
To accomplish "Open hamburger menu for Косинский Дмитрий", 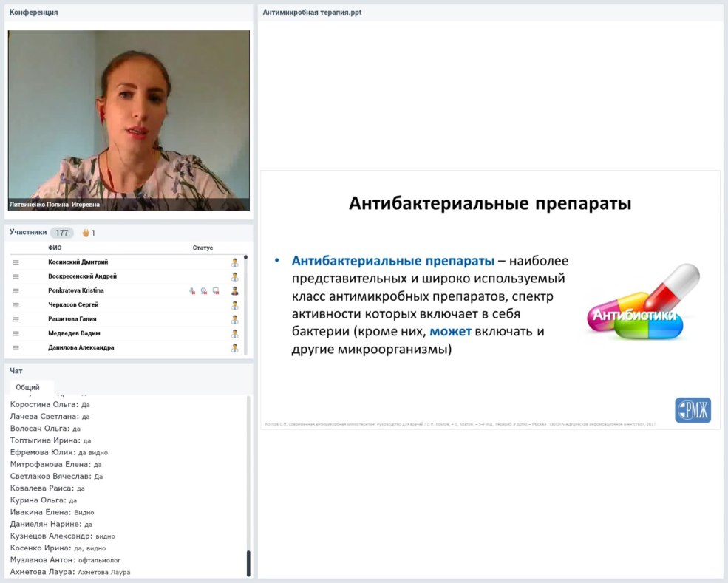I will 16,262.
